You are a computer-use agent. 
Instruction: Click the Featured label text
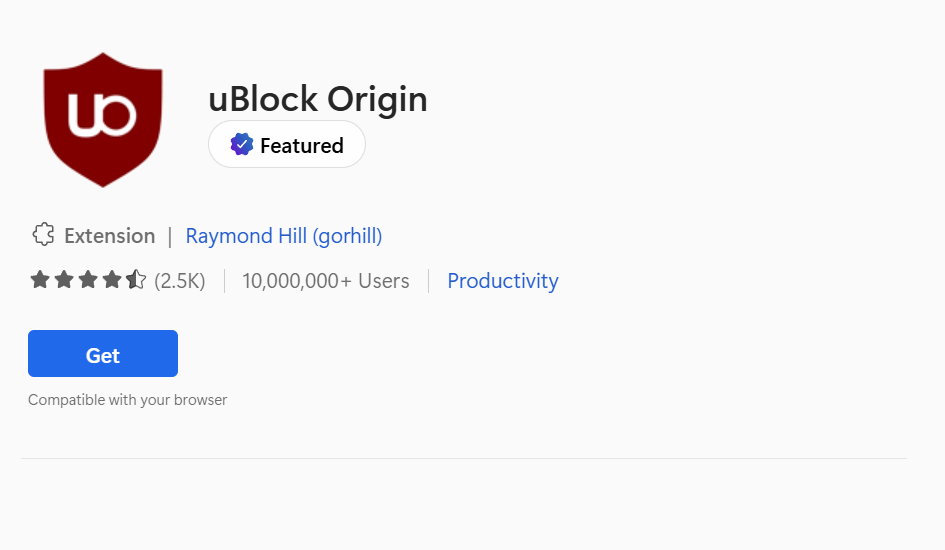(301, 146)
